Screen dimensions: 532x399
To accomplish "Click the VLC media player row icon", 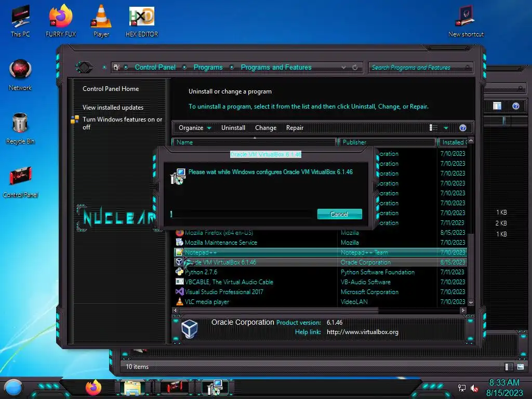I will tap(179, 301).
